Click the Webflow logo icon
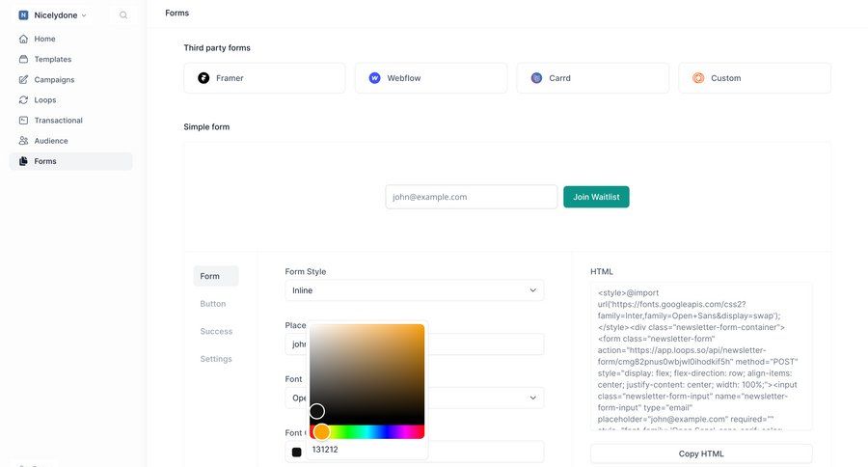The width and height of the screenshot is (868, 467). 375,78
